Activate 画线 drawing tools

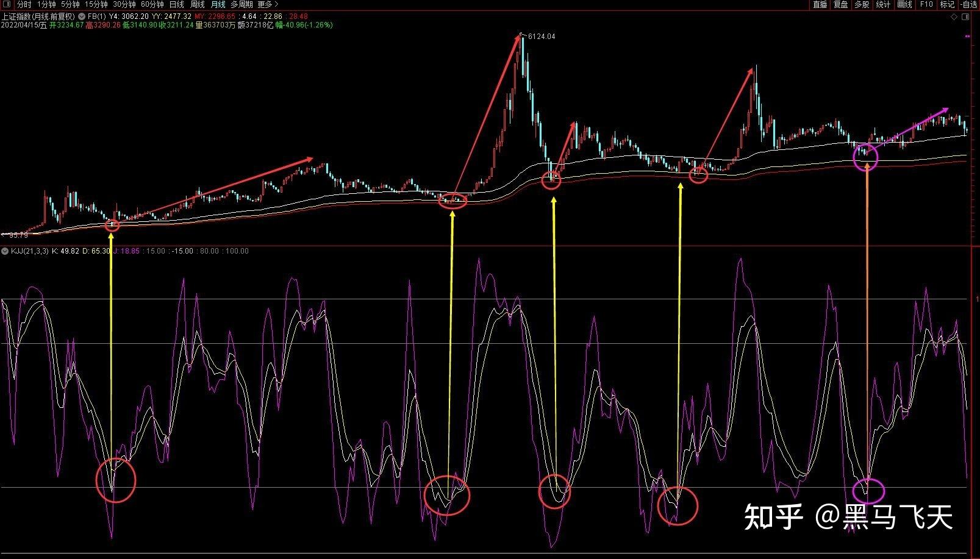904,4
